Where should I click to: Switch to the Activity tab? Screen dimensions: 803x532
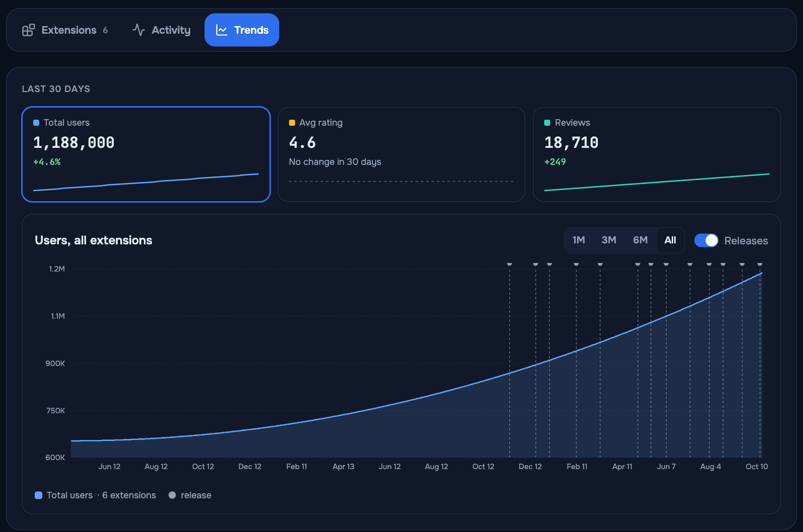[162, 30]
